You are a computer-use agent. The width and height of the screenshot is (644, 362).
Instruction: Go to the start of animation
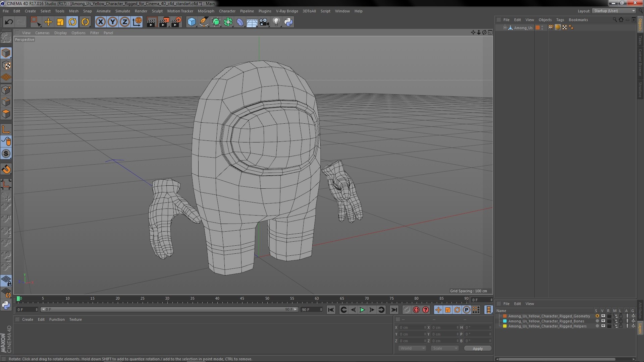[331, 310]
